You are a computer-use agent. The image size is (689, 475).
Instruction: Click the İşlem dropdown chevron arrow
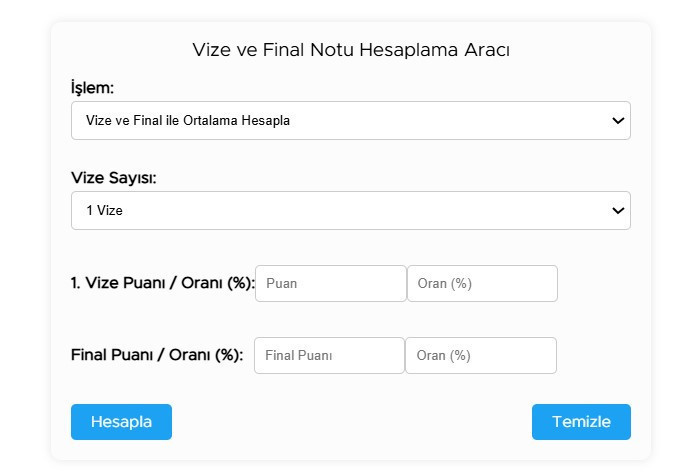click(617, 121)
